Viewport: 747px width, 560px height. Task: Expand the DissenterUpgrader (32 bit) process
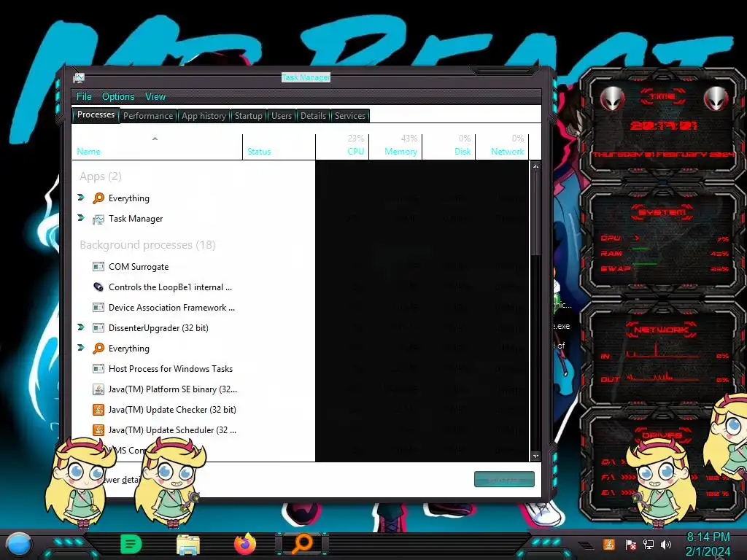81,327
